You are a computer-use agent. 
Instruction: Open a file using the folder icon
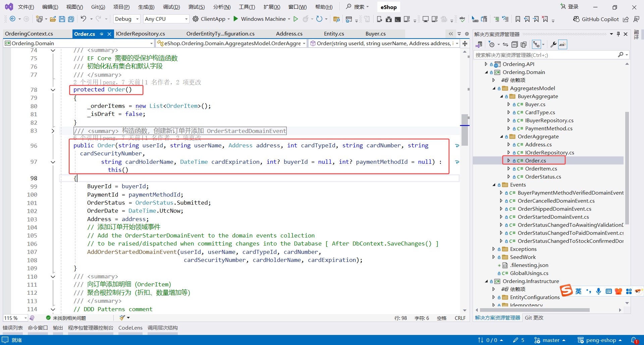(53, 19)
